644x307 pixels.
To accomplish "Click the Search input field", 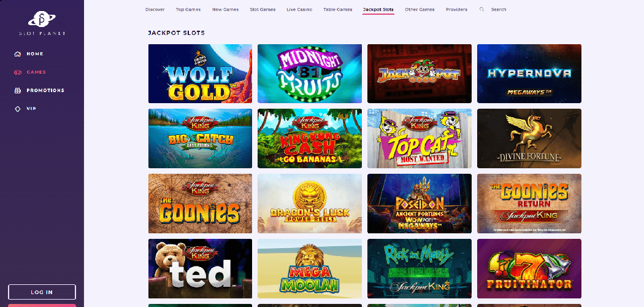I will tap(498, 9).
